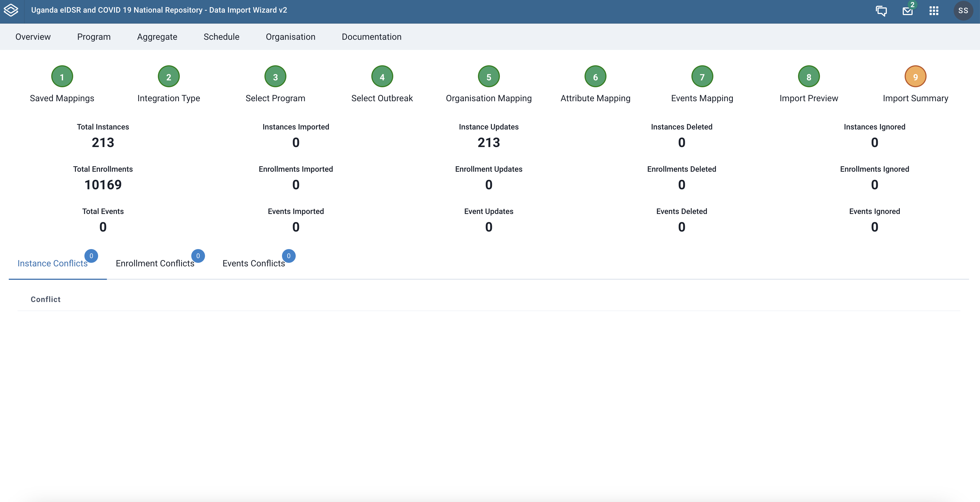
Task: Click the Enrollments Ignored label
Action: tap(874, 169)
